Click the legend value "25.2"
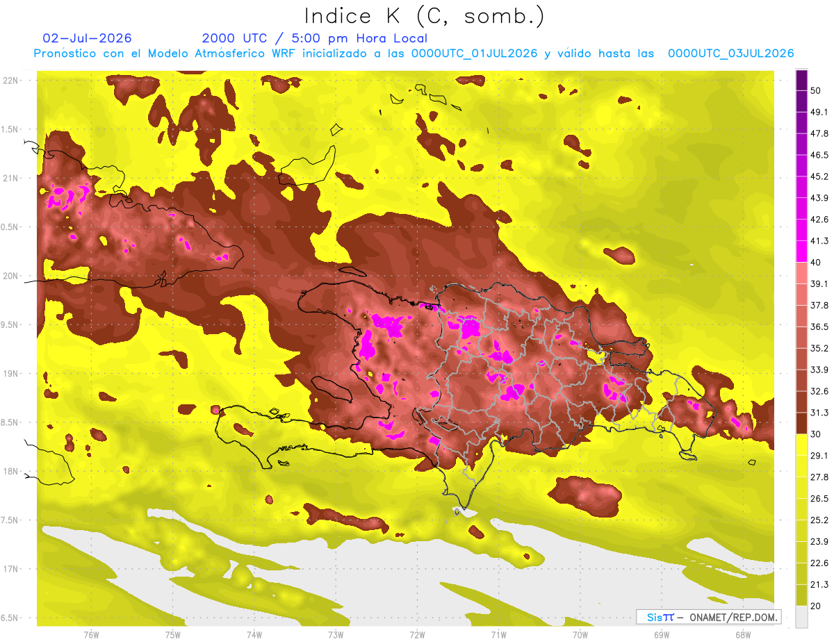The height and width of the screenshot is (644, 834). (819, 520)
